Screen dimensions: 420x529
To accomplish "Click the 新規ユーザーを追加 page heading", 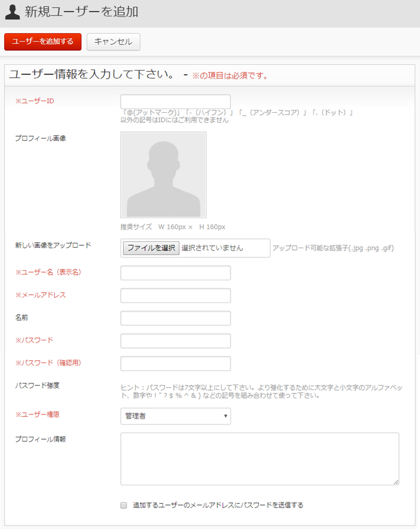I will [81, 12].
